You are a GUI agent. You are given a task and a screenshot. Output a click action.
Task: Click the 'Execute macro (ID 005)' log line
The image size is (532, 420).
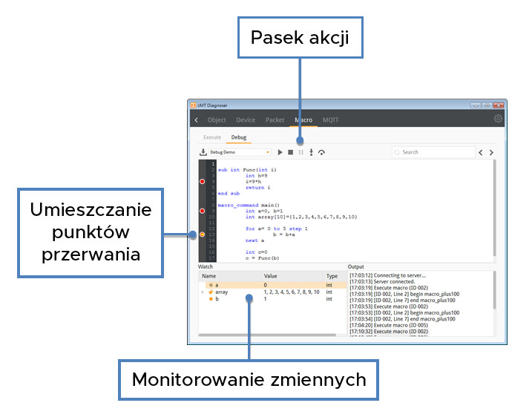pyautogui.click(x=389, y=325)
